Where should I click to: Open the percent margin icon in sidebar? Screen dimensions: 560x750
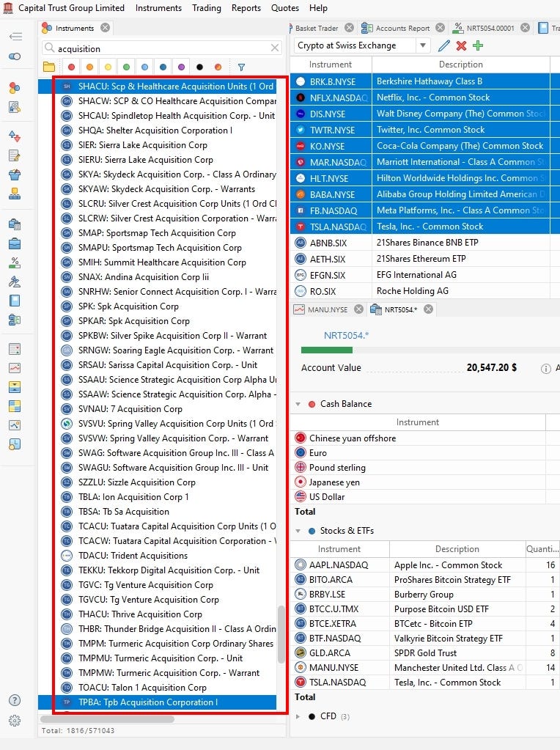click(x=15, y=262)
